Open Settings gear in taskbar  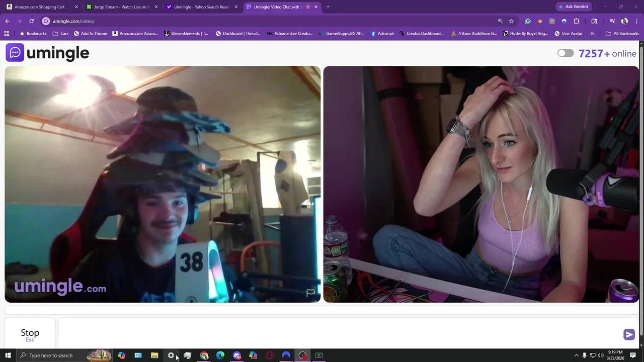(x=171, y=355)
